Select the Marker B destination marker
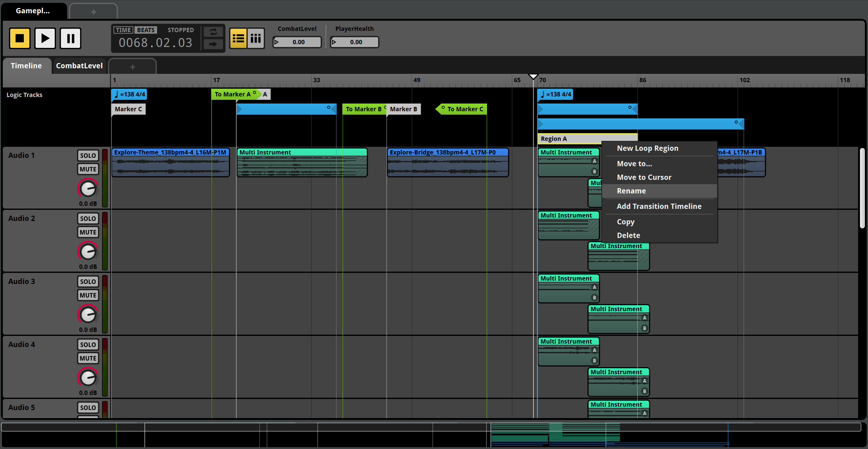The height and width of the screenshot is (449, 868). (404, 109)
